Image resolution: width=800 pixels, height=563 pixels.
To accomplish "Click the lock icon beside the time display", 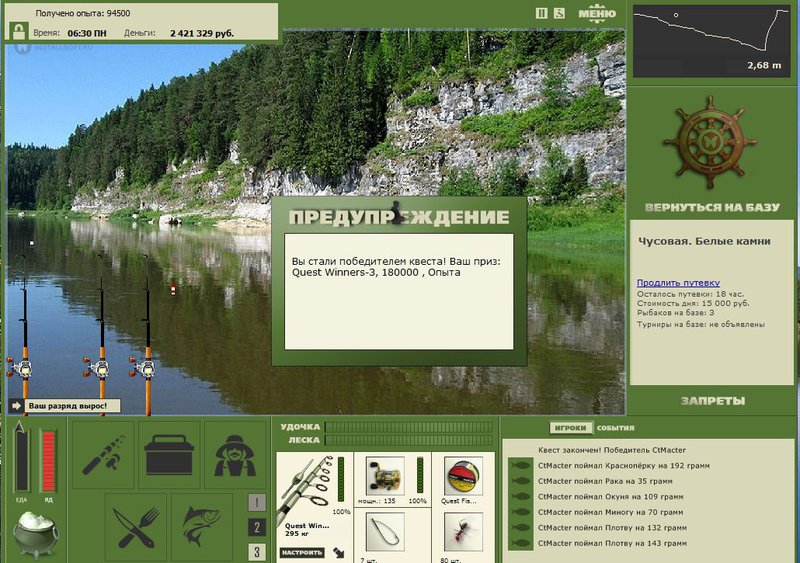I will 19,32.
